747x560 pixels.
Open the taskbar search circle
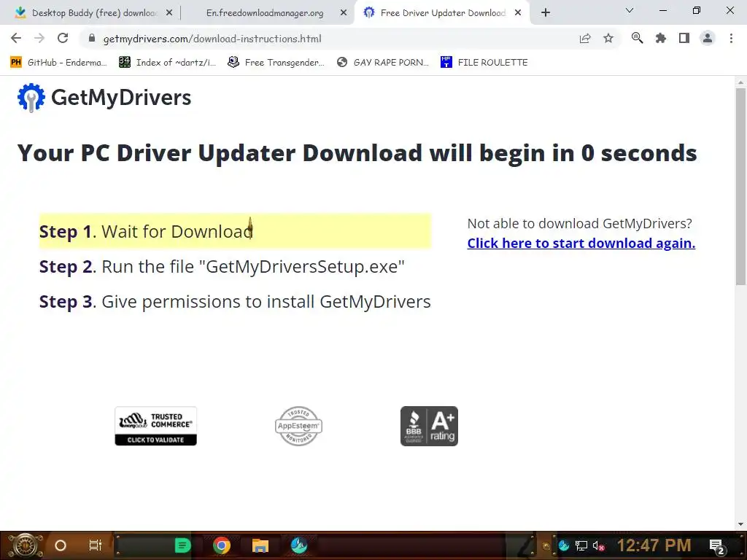61,545
